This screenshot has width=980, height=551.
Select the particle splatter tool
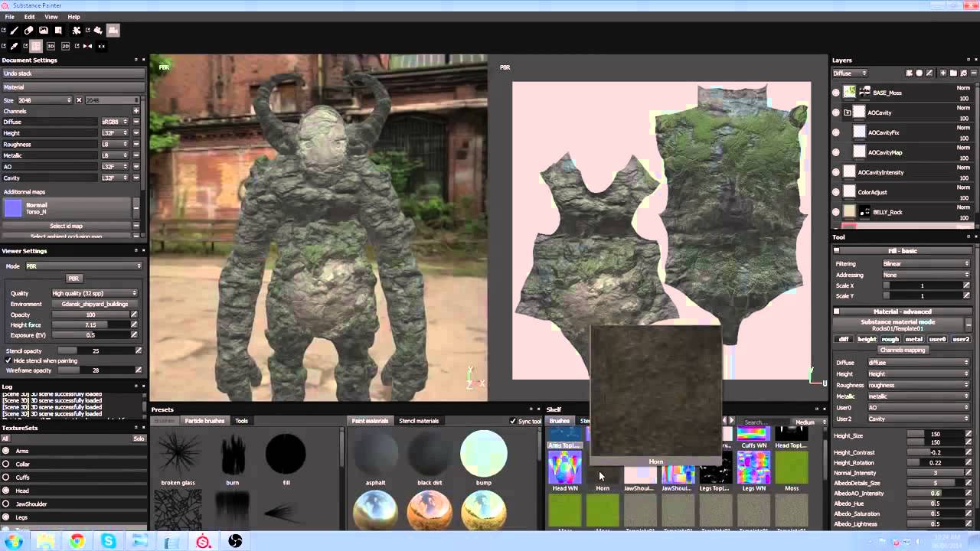[x=77, y=31]
